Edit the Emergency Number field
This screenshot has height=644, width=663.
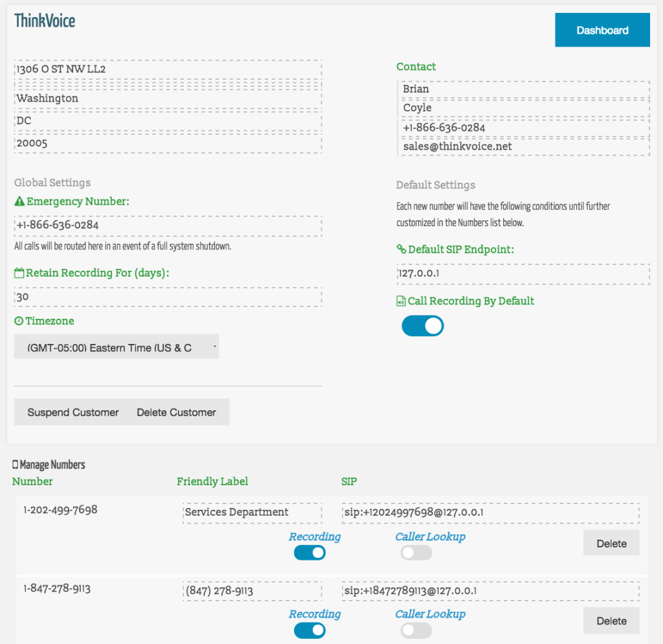click(168, 225)
